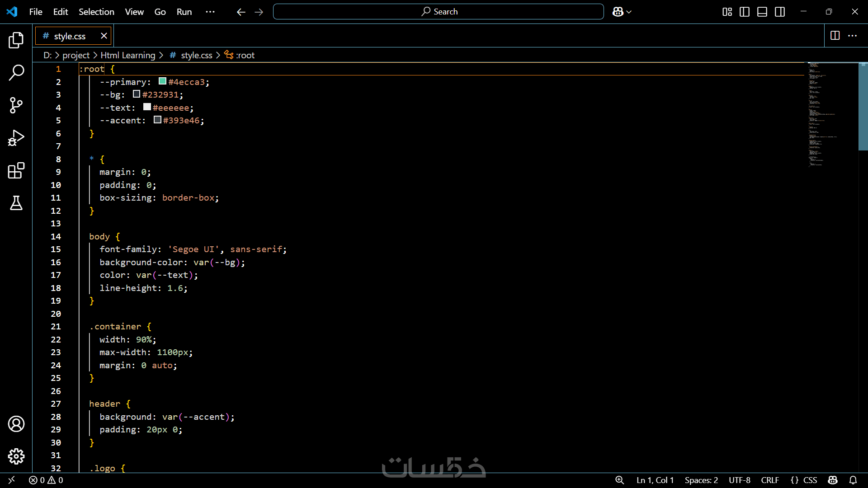Open the Selection menu
This screenshot has height=488, width=868.
(96, 12)
